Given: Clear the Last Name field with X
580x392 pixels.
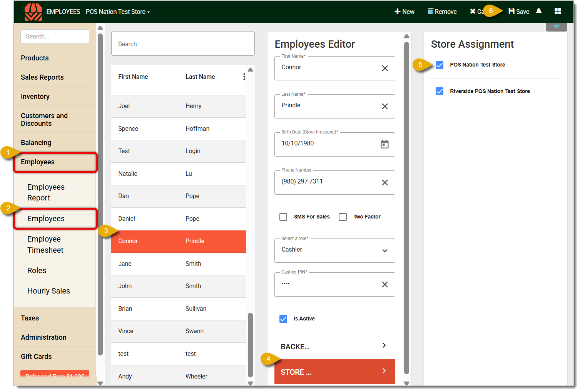Looking at the screenshot, I should [x=384, y=106].
